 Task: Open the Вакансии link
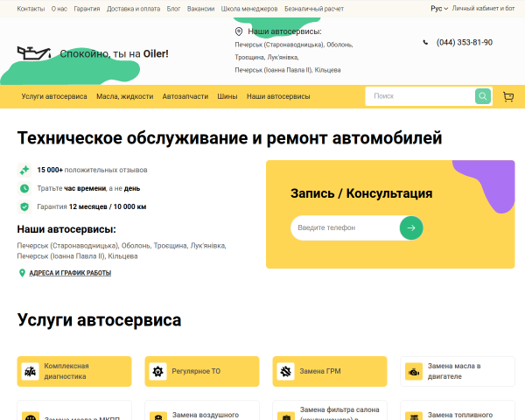[200, 9]
